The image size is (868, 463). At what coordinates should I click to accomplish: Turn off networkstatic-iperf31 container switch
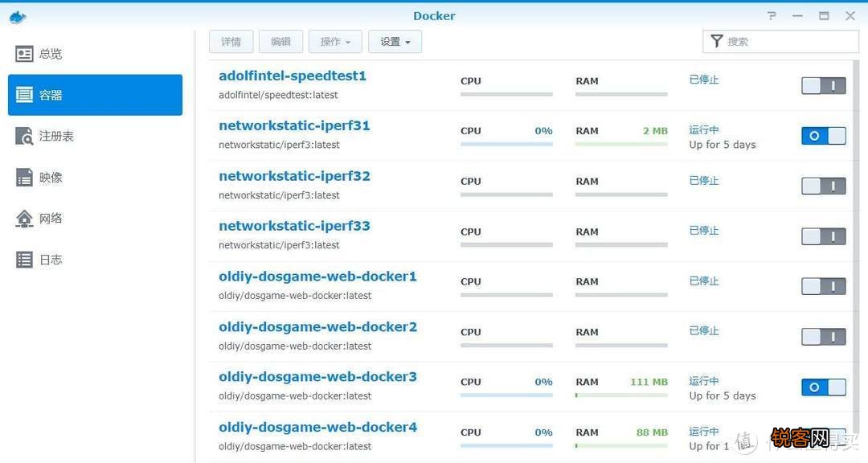[x=824, y=136]
